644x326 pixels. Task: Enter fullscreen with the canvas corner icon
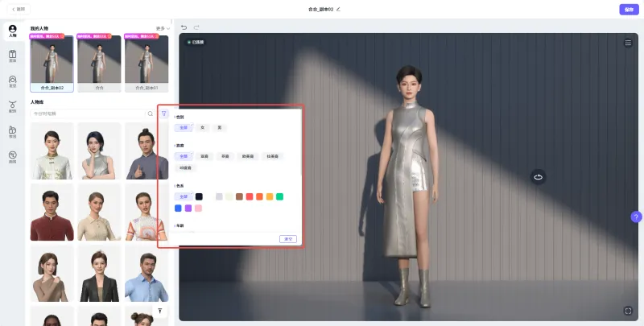pyautogui.click(x=628, y=311)
